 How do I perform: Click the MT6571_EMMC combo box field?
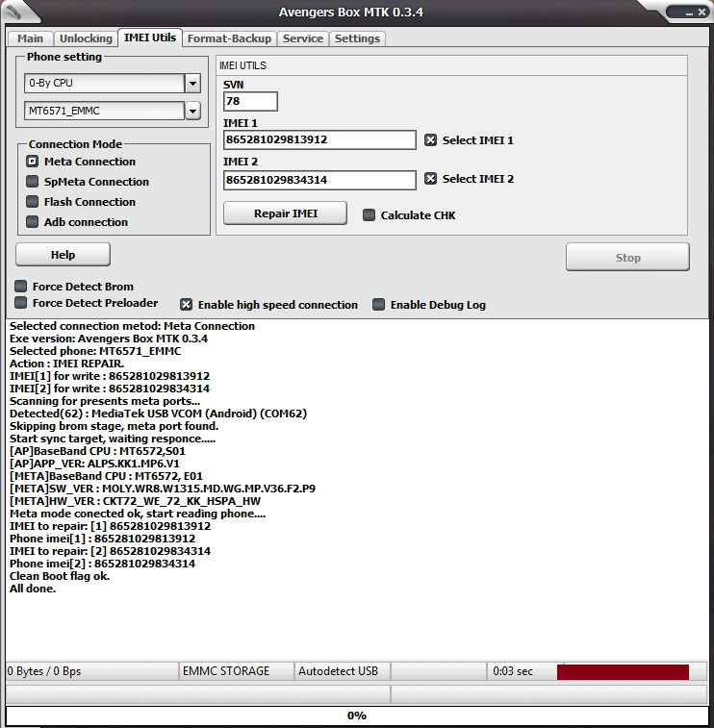point(105,111)
